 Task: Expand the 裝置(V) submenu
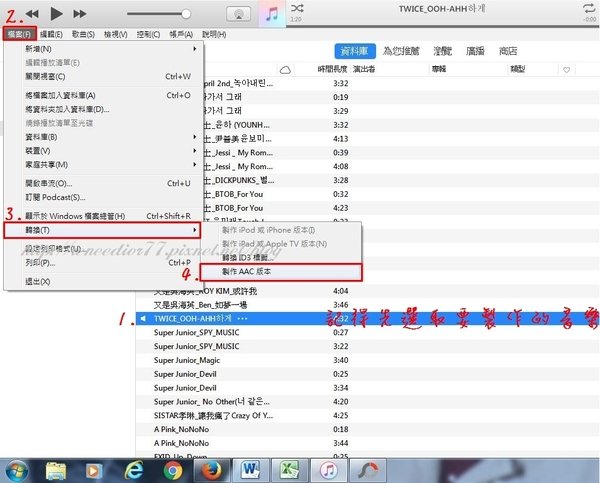[103, 151]
